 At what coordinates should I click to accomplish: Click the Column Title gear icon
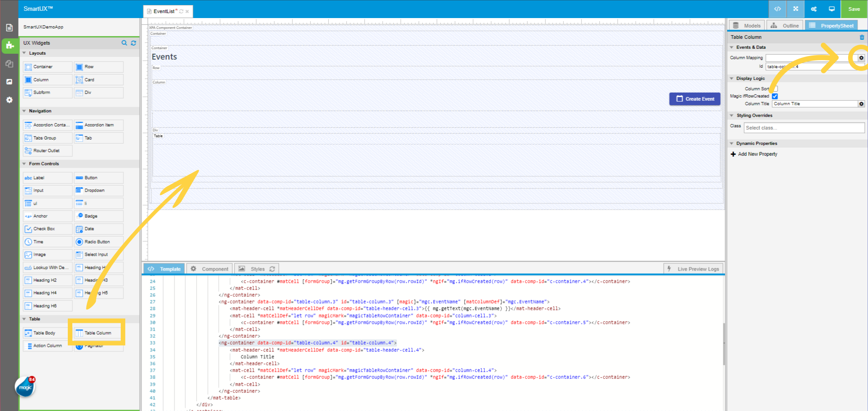(x=861, y=103)
